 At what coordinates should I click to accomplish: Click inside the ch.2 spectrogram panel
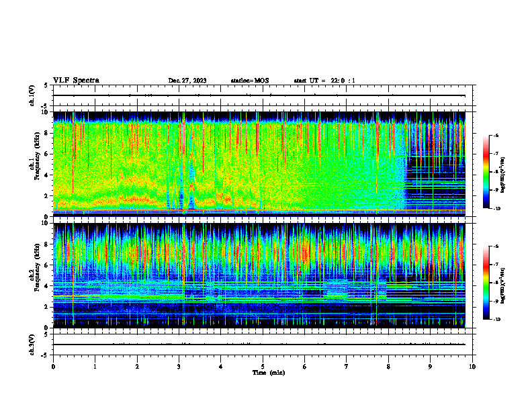[259, 275]
